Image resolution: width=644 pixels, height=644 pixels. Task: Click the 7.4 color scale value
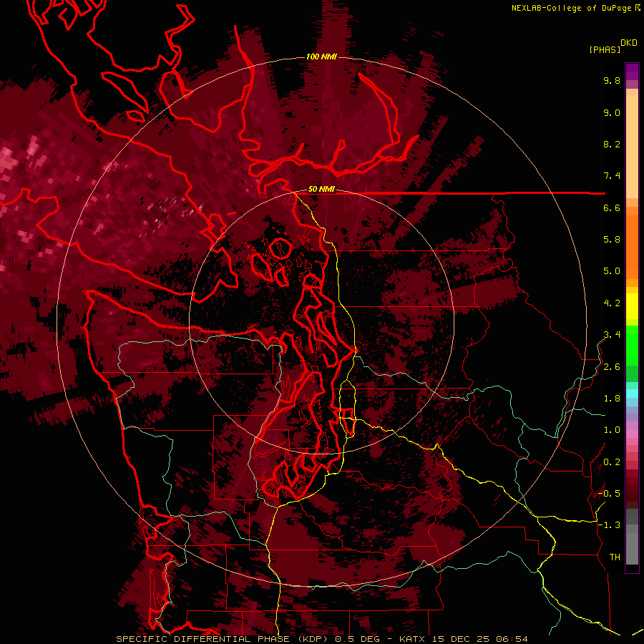(612, 176)
